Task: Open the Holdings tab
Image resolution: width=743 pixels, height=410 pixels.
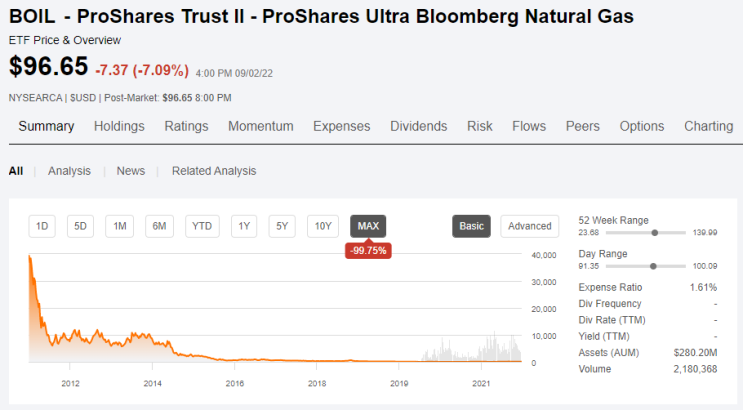Action: (119, 126)
